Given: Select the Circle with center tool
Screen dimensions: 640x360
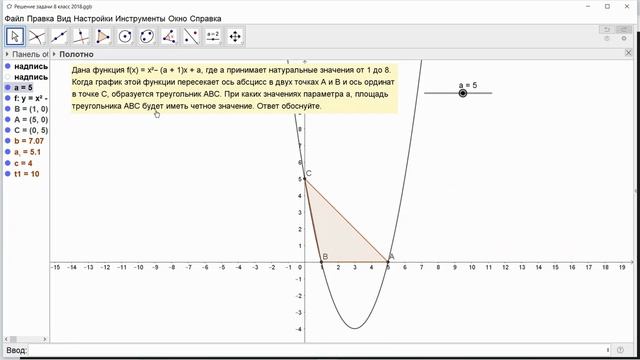Looking at the screenshot, I should pyautogui.click(x=125, y=36).
